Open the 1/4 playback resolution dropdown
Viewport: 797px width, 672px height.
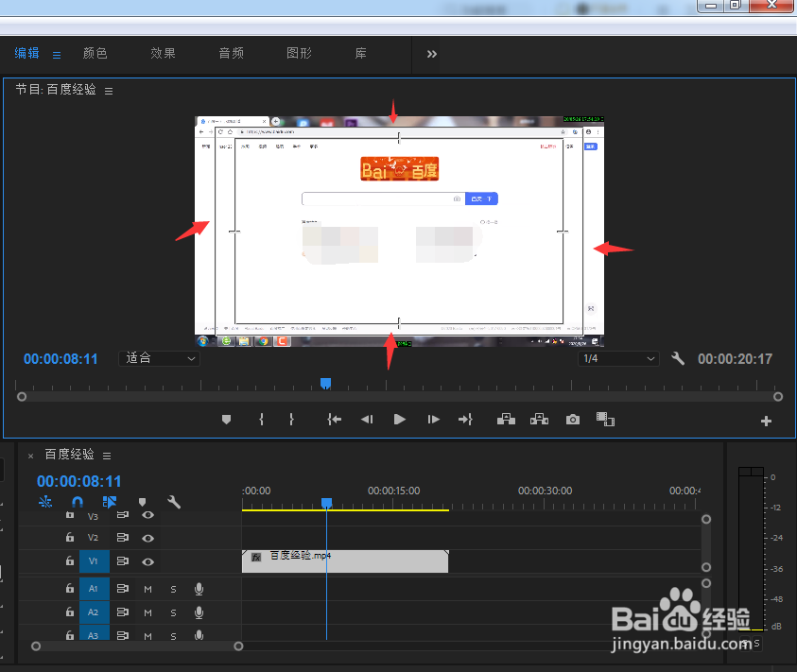(x=618, y=358)
